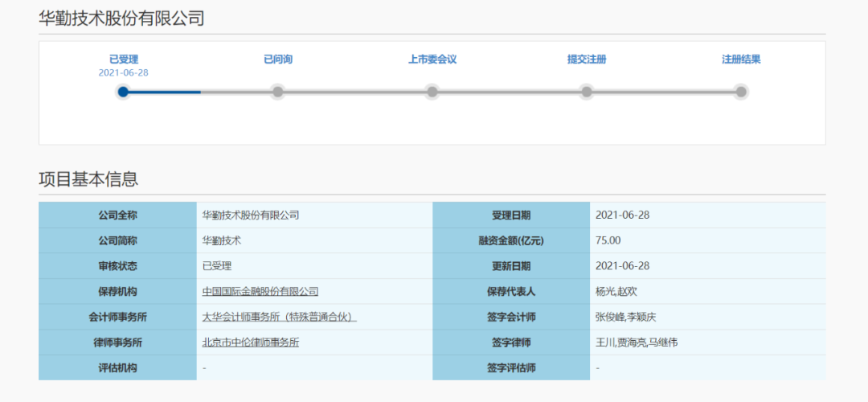Screen dimensions: 868x402
Task: Click the 上市委会议 progress step dot
Action: 432,92
